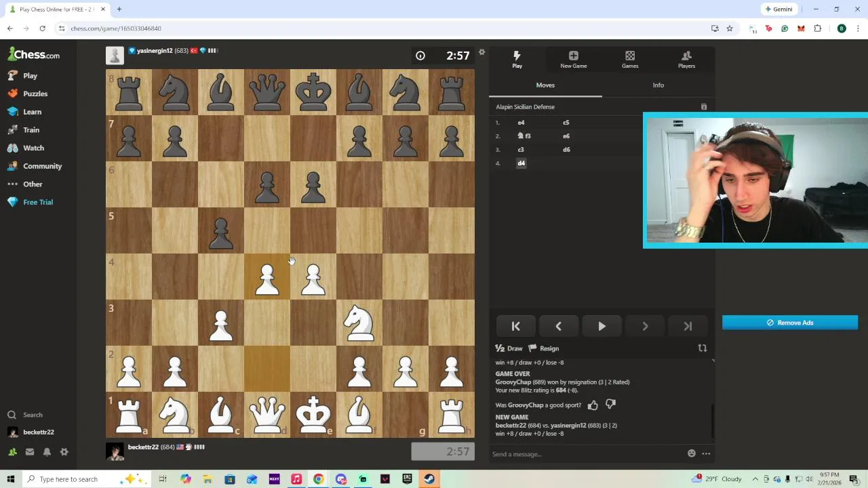The height and width of the screenshot is (488, 868).
Task: Select move d4 in move list
Action: tap(521, 163)
